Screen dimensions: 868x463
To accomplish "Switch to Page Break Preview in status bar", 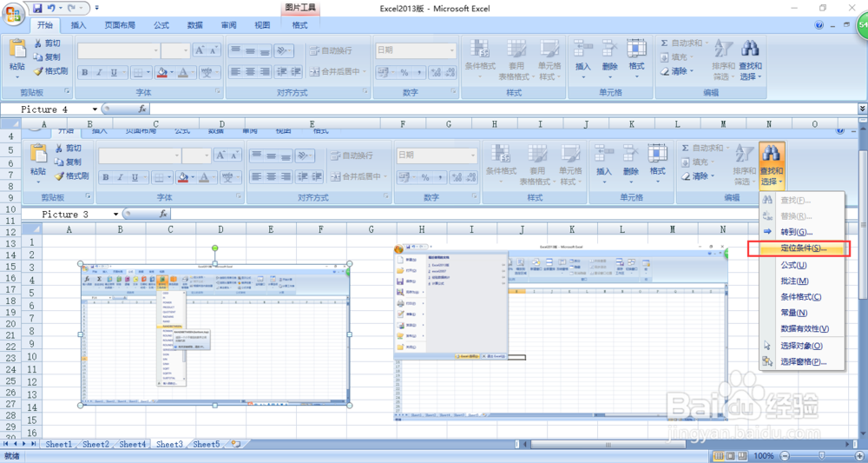I will [744, 456].
